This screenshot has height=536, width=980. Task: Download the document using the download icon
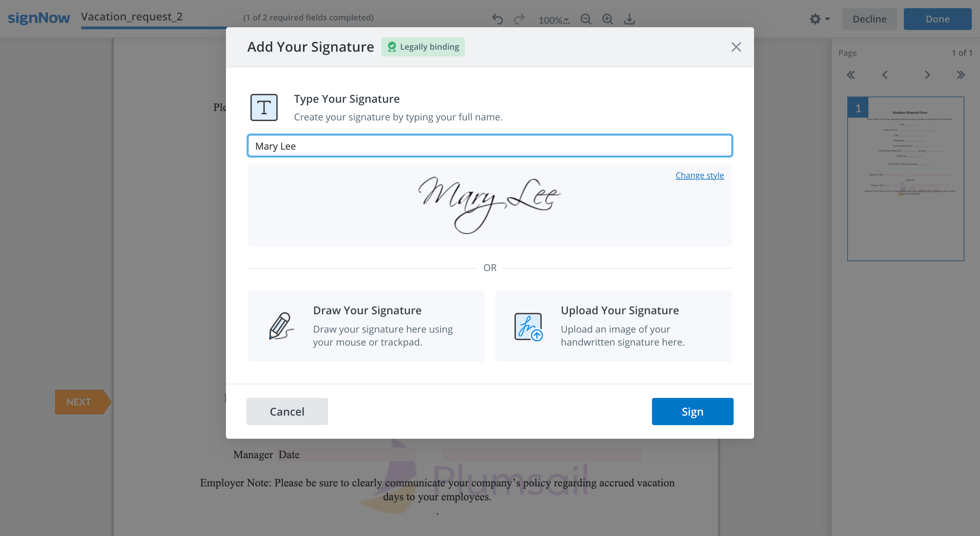[630, 19]
